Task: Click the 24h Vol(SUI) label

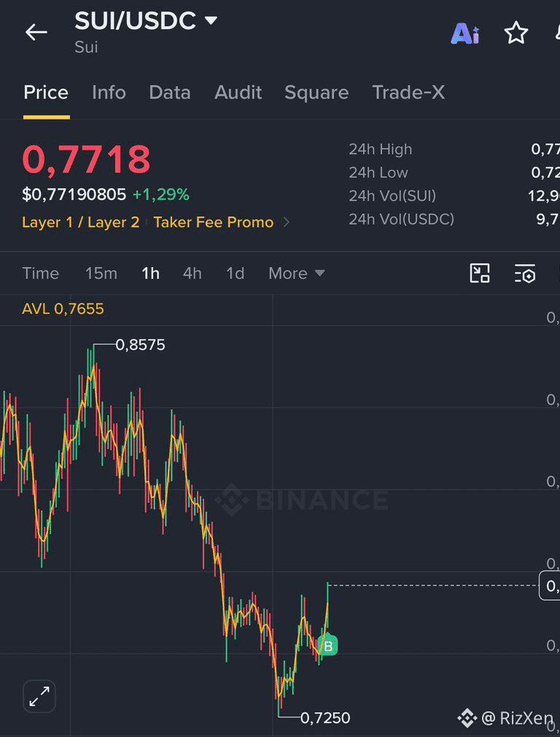Action: click(x=392, y=196)
